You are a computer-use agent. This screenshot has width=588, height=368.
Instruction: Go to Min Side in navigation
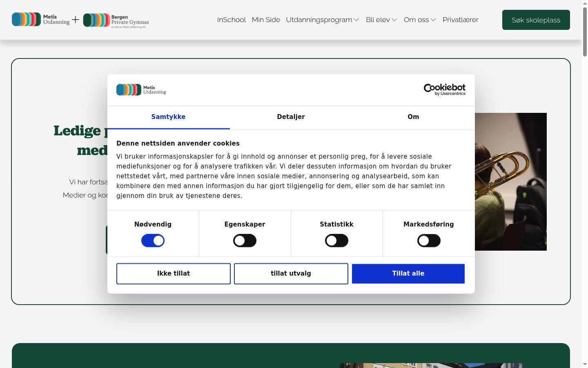266,20
